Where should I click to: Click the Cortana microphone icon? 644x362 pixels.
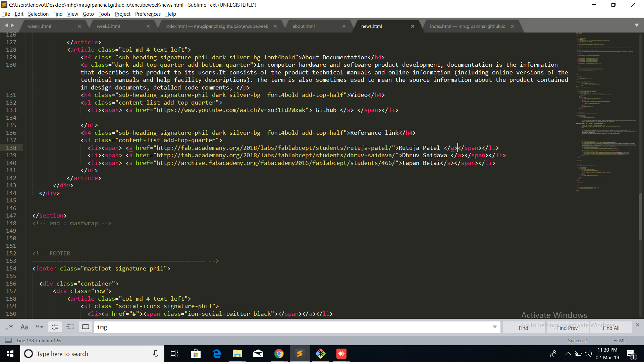coord(156,354)
